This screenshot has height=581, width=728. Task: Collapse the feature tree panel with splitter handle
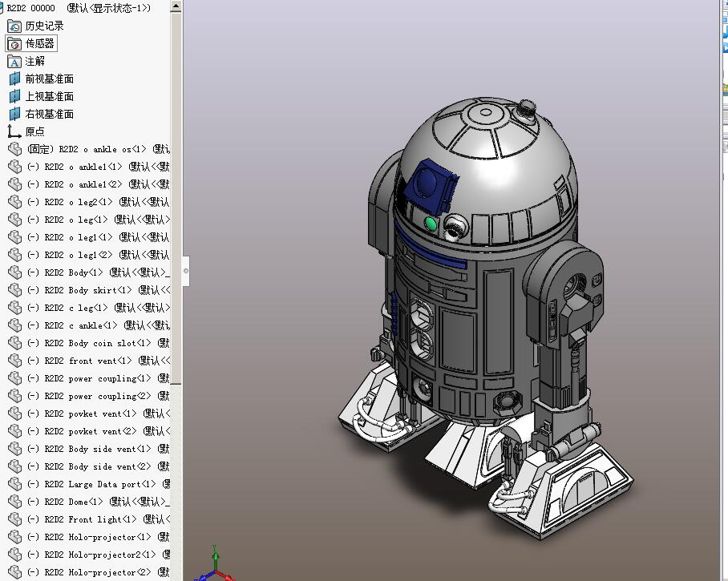coord(186,271)
